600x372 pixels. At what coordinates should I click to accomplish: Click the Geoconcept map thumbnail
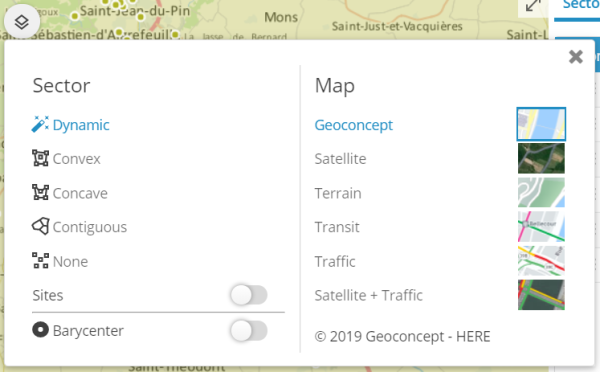click(x=541, y=124)
